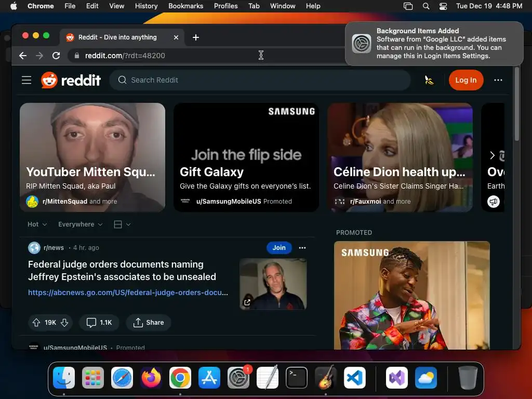Viewport: 532px width, 399px height.
Task: Open the View menu
Action: point(117,6)
